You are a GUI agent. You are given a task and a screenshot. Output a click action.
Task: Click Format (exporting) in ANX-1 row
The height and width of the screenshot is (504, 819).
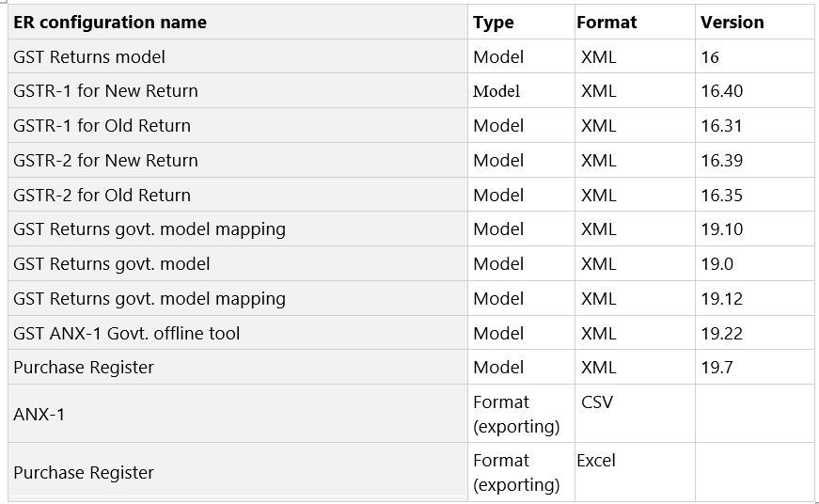coord(516,414)
